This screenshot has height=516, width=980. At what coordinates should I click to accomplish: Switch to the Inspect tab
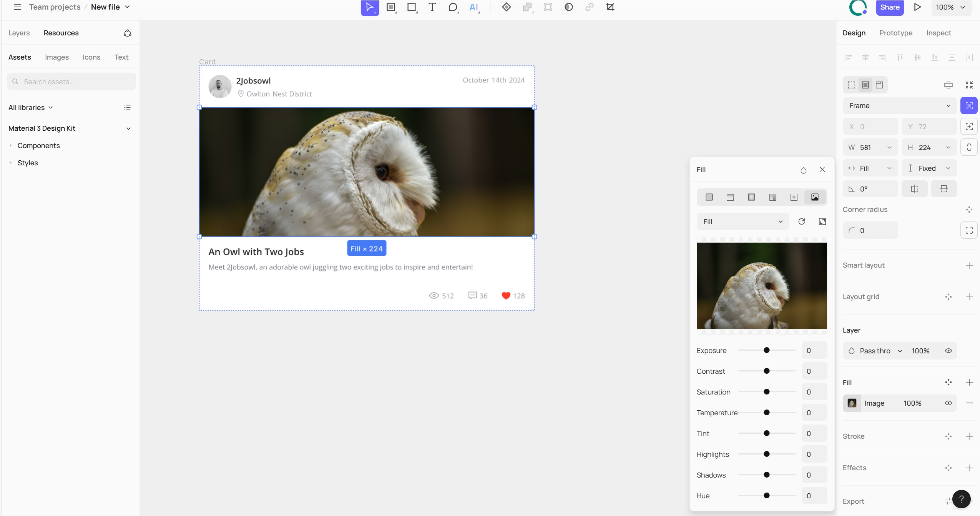tap(938, 33)
